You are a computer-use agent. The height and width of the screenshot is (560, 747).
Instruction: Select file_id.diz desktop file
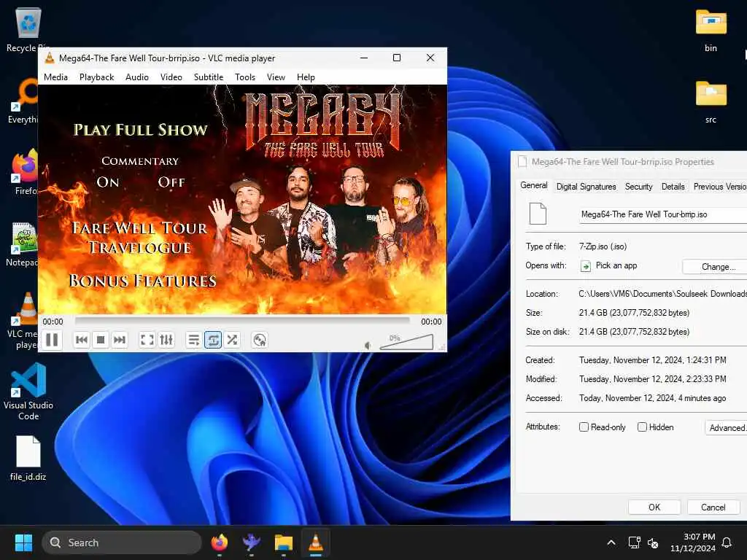(x=28, y=458)
